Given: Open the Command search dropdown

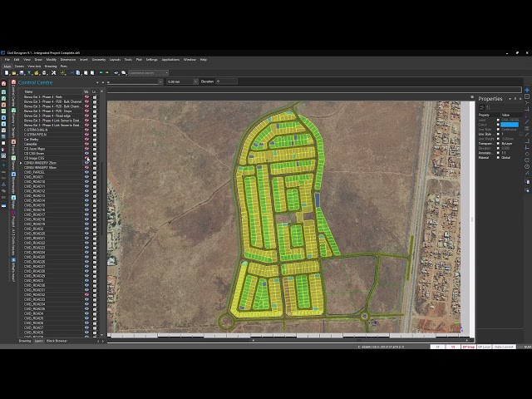Looking at the screenshot, I should [x=166, y=72].
